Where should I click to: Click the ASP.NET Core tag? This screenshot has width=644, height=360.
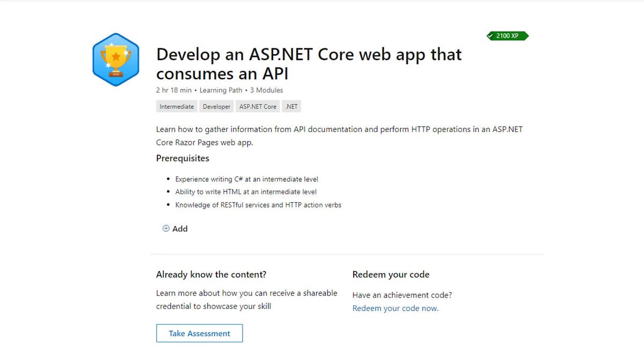[258, 107]
